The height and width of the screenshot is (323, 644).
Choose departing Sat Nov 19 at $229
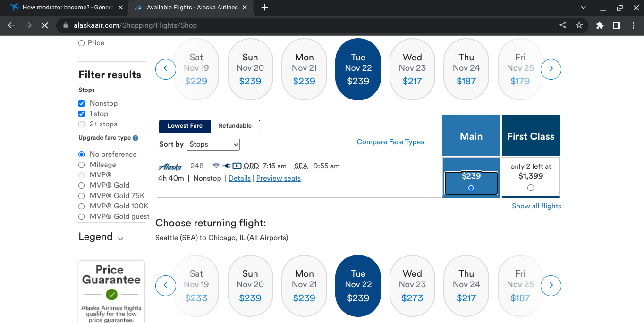coord(196,69)
